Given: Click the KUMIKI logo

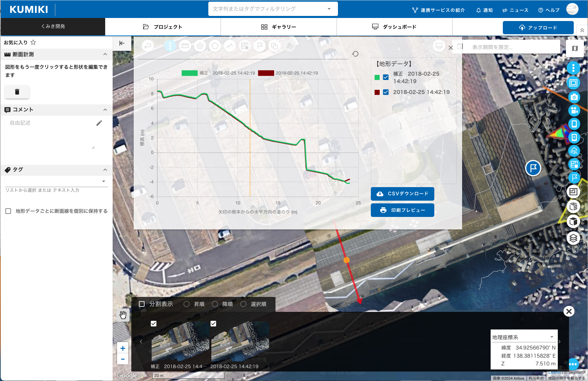Looking at the screenshot, I should [x=29, y=9].
